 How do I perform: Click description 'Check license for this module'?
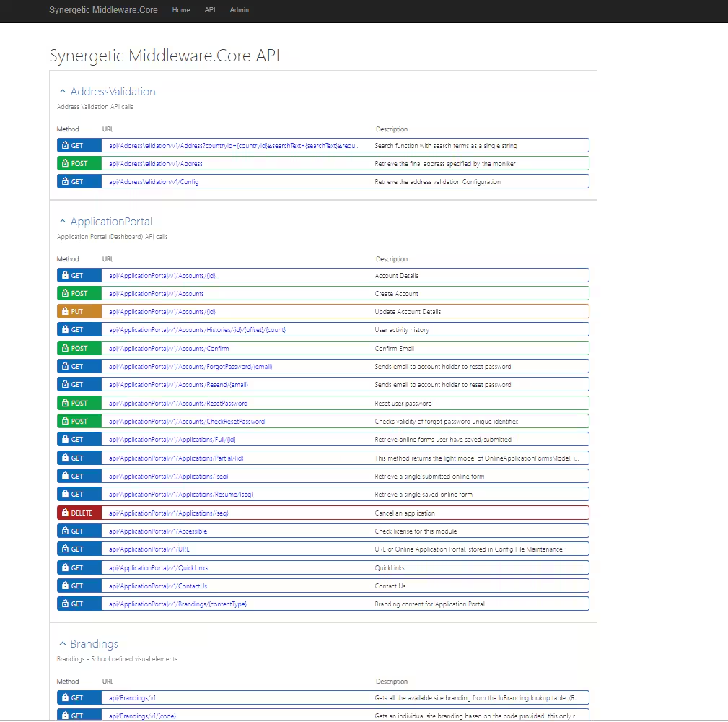tap(416, 531)
